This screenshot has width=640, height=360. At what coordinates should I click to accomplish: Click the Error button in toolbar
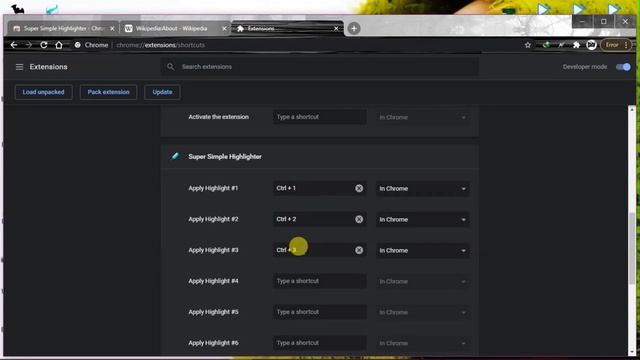pos(616,45)
